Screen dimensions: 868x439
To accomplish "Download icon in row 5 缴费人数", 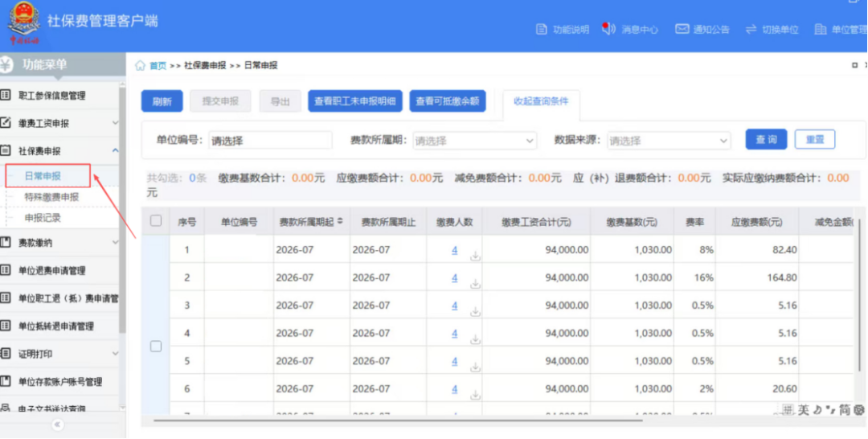I will 475,367.
